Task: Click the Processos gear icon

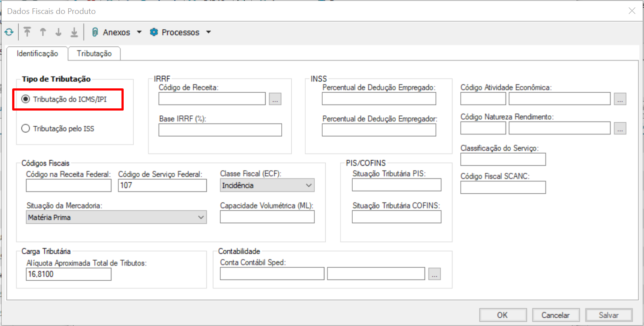Action: 154,32
